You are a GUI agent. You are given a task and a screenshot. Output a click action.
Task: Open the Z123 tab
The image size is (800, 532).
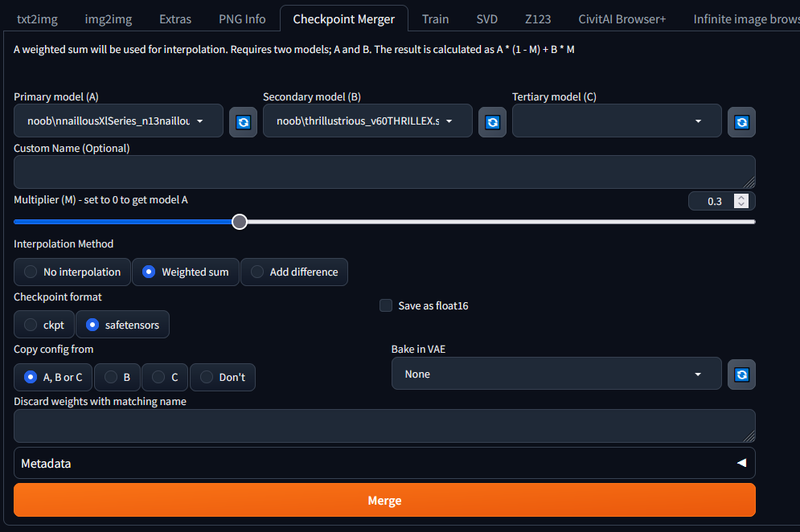pos(538,19)
